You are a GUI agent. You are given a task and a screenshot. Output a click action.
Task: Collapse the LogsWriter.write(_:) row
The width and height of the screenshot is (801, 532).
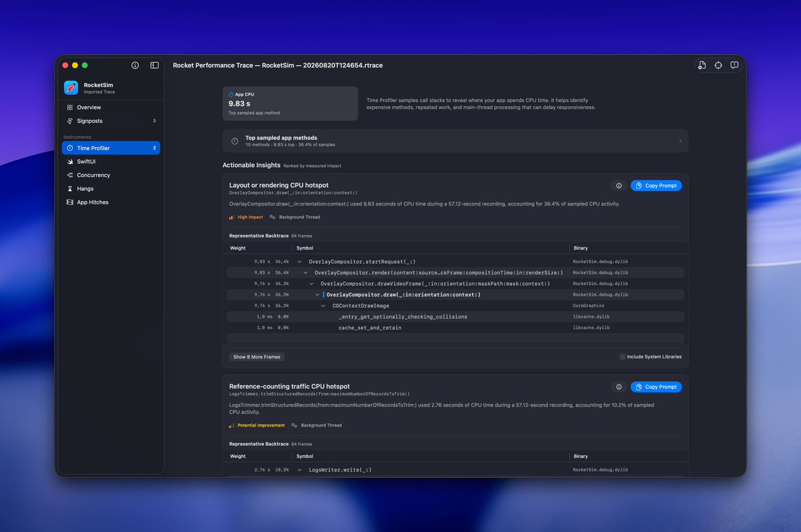click(x=299, y=470)
